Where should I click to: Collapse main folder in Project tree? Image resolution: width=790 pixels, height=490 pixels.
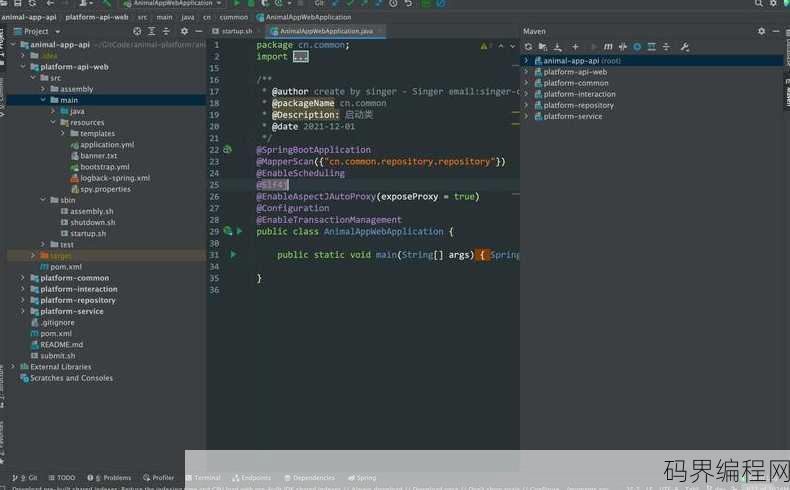(x=43, y=100)
